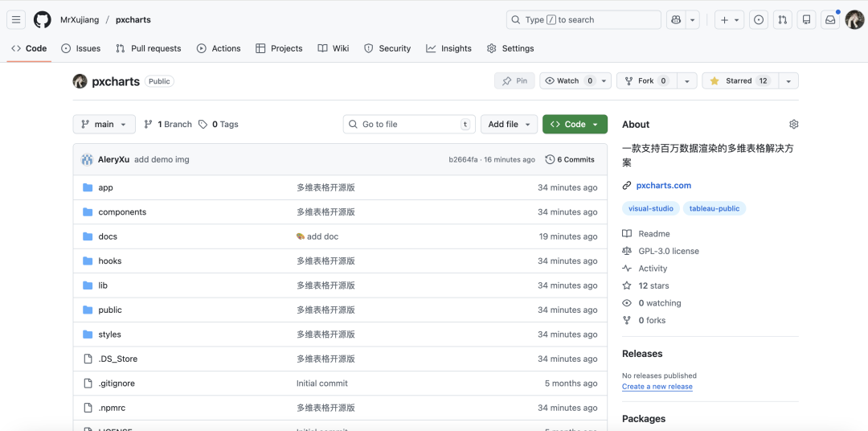Open the public folder
This screenshot has width=868, height=431.
pyautogui.click(x=110, y=310)
